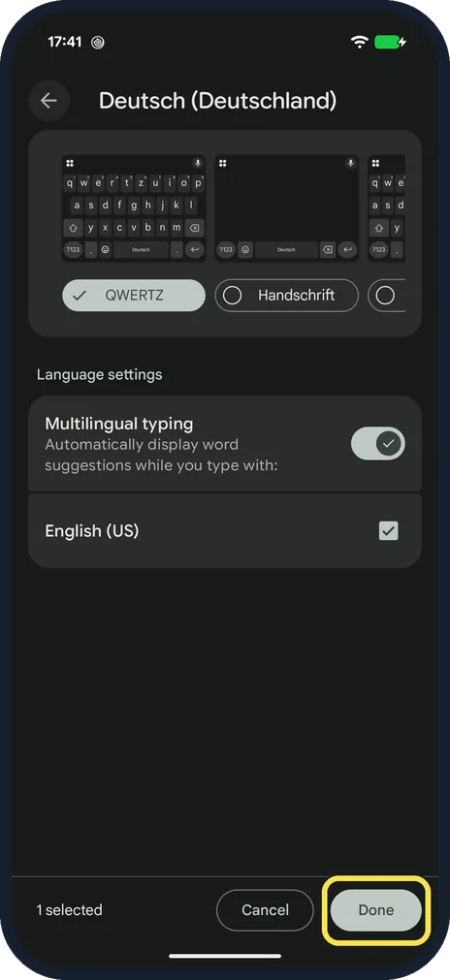The image size is (450, 980).
Task: Tap the ?123 key in QWERTZ preview
Action: coord(73,249)
